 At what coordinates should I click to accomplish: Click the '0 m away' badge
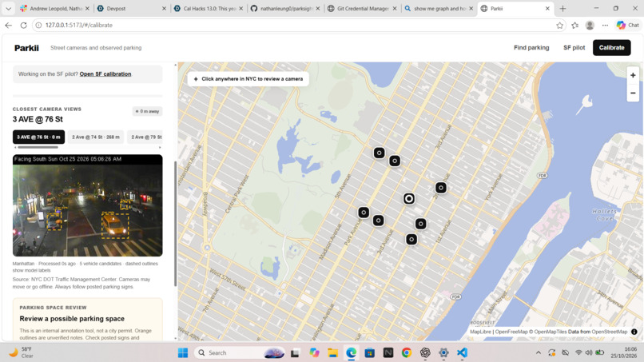[x=148, y=111]
